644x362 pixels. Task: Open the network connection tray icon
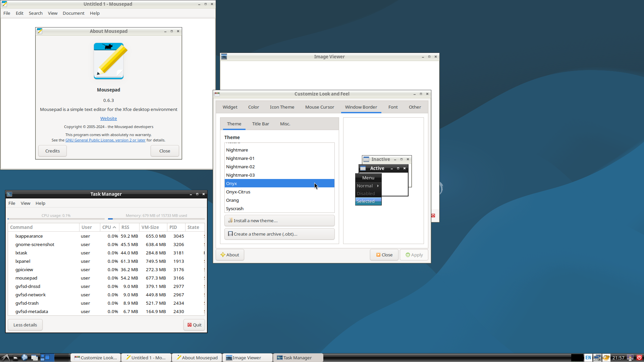click(597, 358)
